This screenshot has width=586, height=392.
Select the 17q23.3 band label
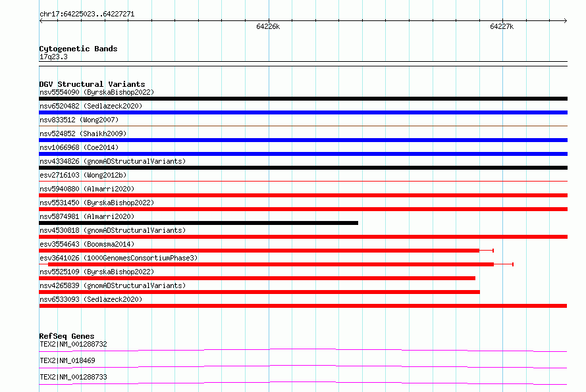point(53,57)
